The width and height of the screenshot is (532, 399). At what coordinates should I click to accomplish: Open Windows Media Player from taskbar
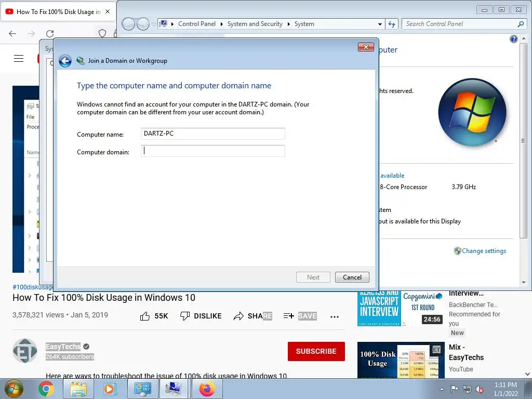click(110, 389)
